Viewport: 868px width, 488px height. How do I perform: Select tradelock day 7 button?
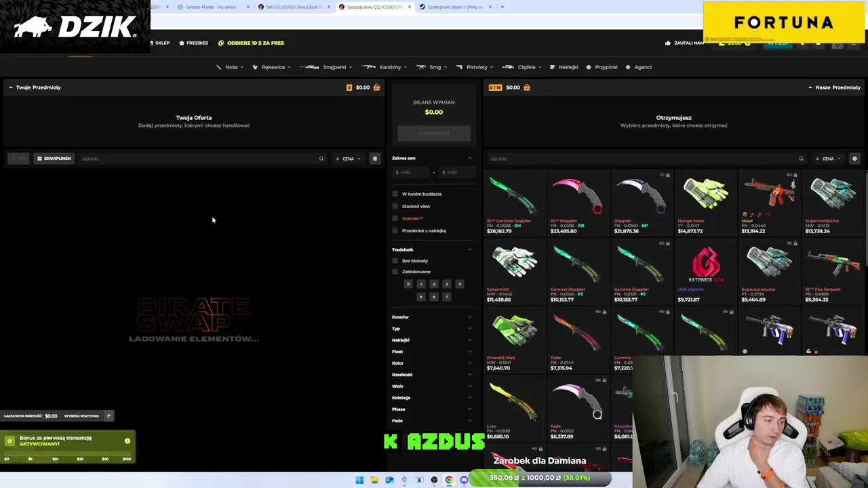tap(446, 296)
